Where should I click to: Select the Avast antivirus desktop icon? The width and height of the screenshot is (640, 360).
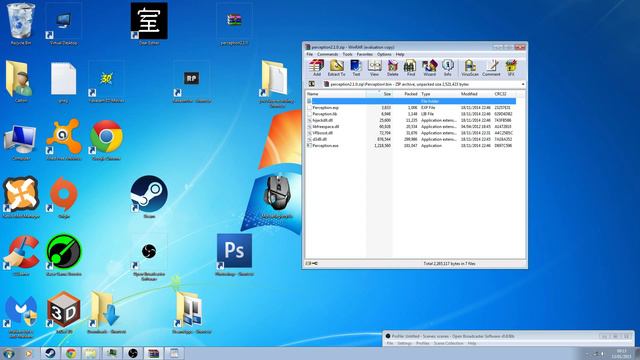(x=63, y=140)
